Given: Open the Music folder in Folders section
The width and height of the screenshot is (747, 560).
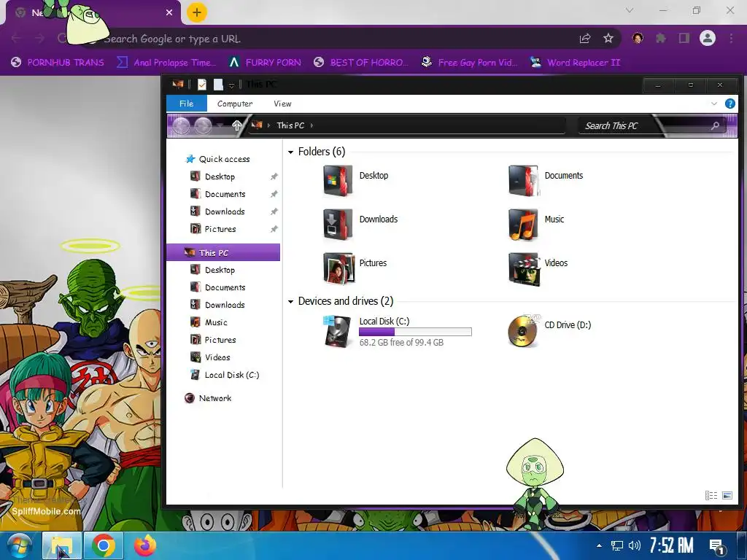Looking at the screenshot, I should 523,225.
